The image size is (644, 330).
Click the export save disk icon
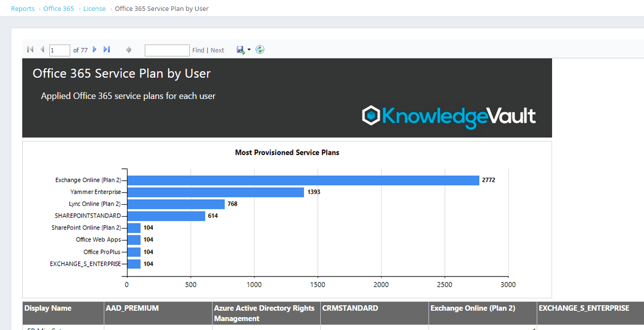click(x=241, y=50)
